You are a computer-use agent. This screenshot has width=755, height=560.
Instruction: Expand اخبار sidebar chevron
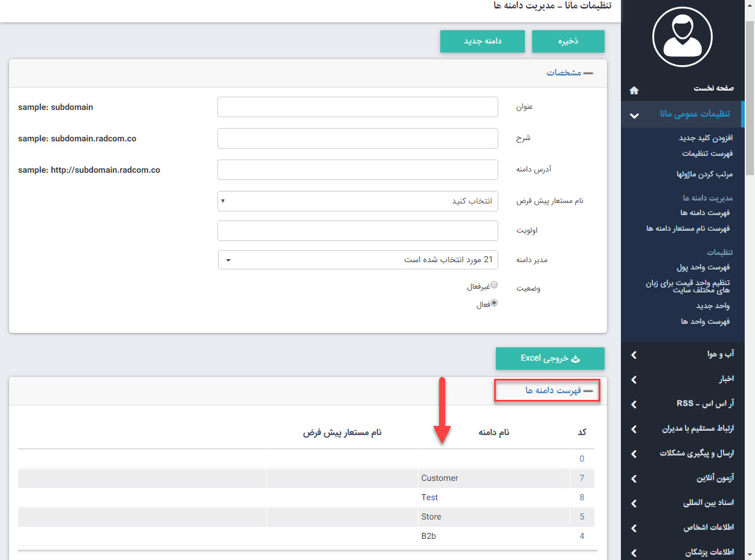[x=634, y=380]
